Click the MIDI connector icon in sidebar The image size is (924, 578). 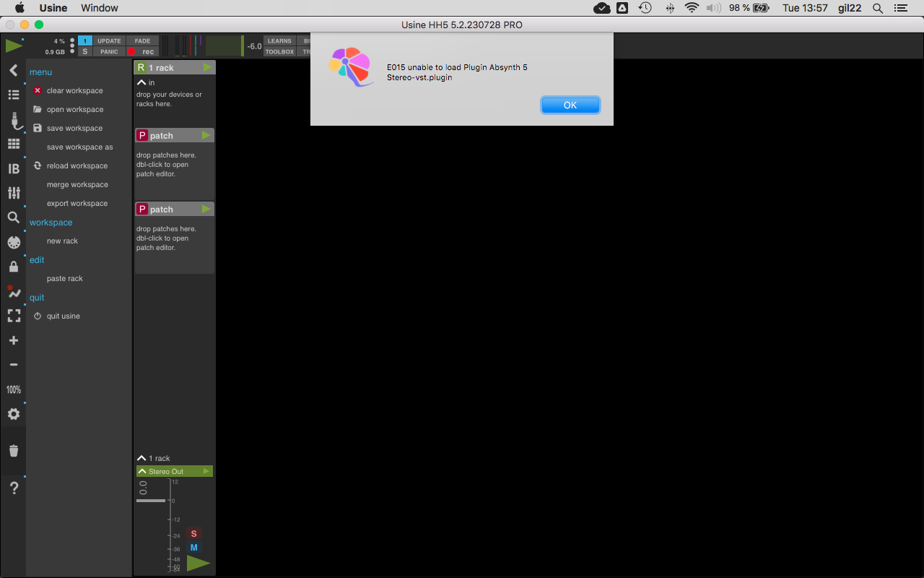pos(13,242)
